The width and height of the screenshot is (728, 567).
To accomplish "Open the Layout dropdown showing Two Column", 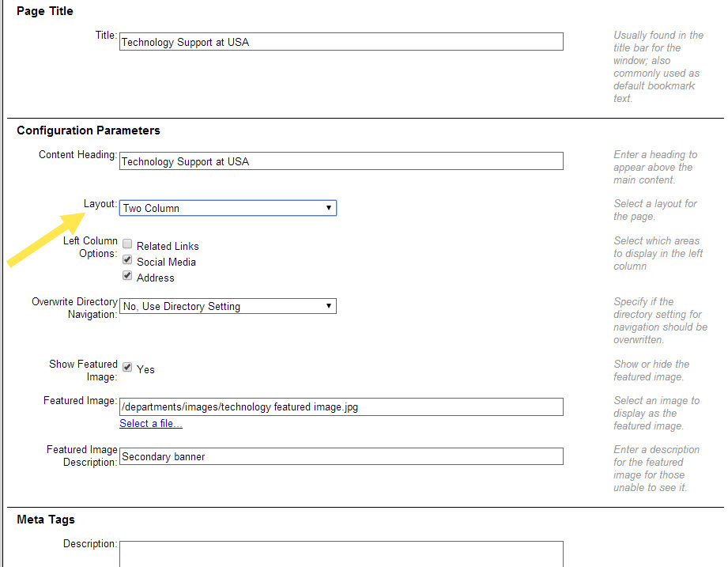I will 228,208.
